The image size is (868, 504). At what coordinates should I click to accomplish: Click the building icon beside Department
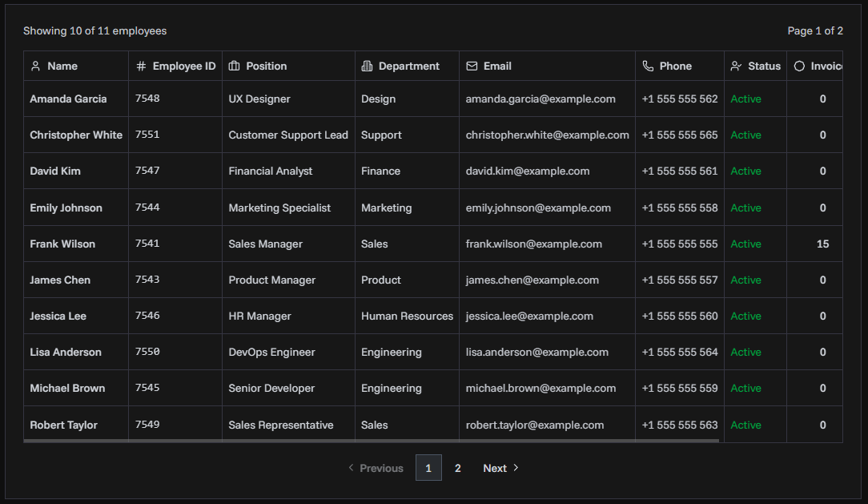pos(368,66)
